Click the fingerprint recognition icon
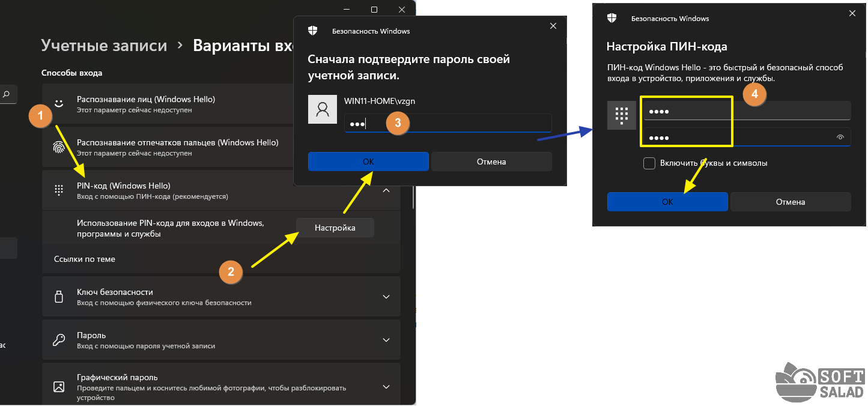Viewport: 868px width, 406px height. 59,148
